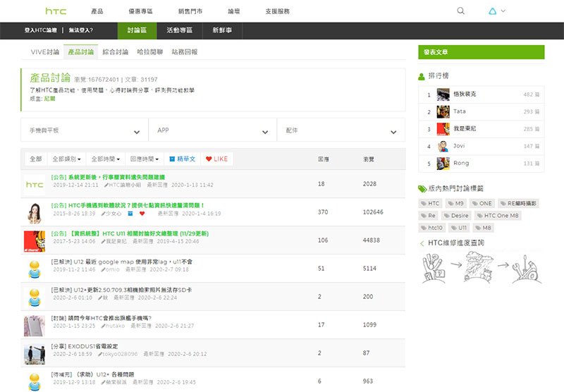Image resolution: width=564 pixels, height=392 pixels.
Task: Click the ranking person icon
Action: 422,76
